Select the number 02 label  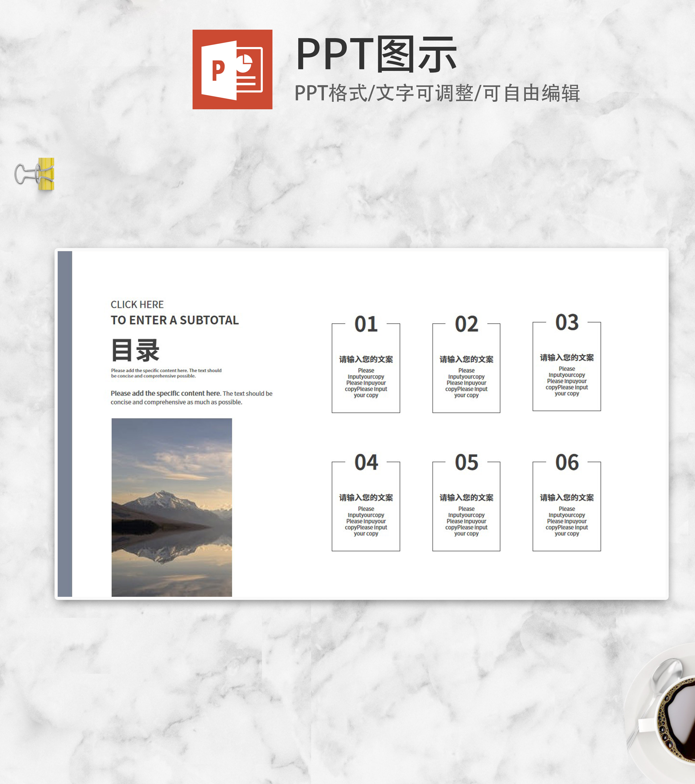point(466,324)
